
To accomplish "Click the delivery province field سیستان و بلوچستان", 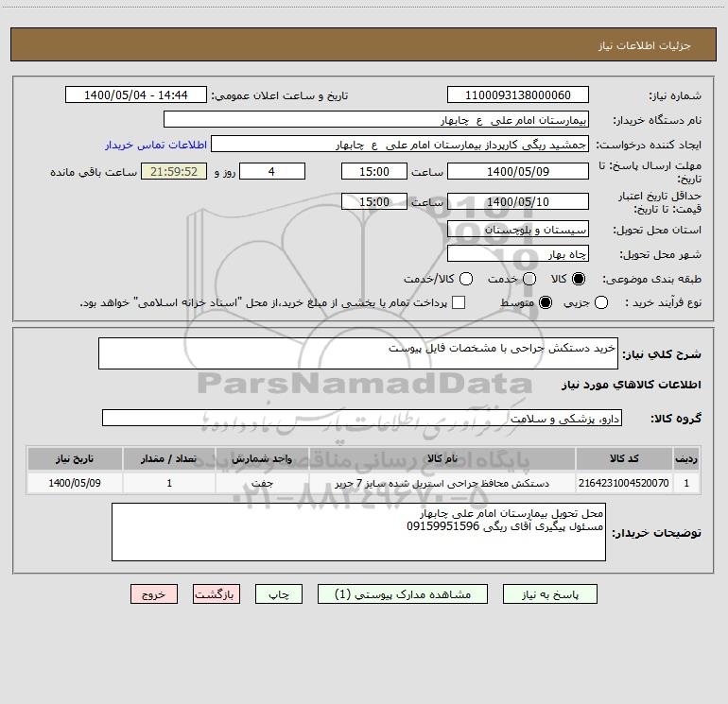I will point(518,229).
